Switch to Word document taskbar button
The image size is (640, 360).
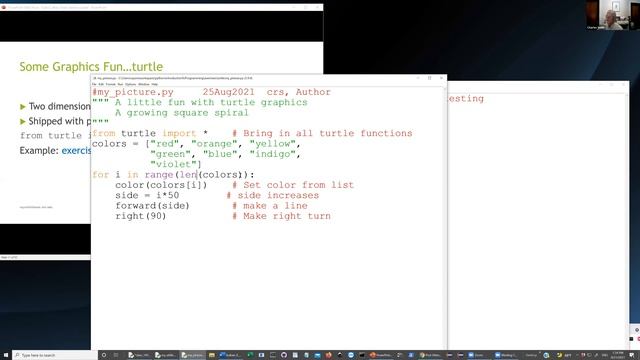(231, 355)
